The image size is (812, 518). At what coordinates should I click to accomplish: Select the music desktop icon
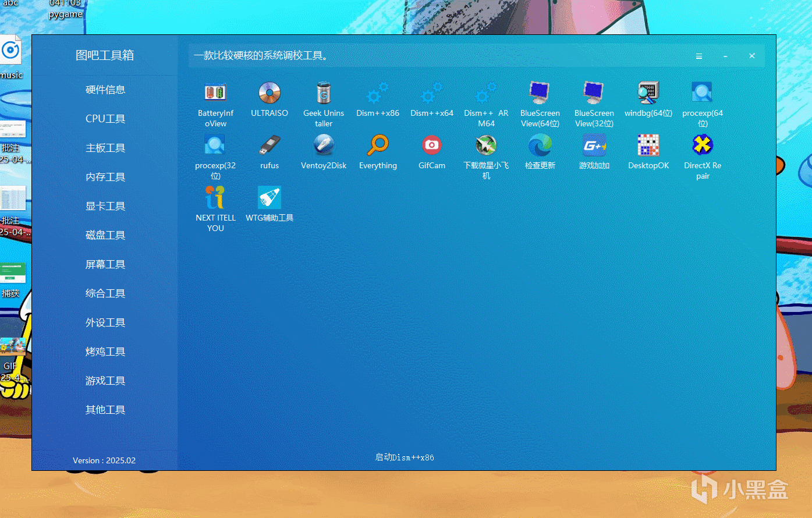point(11,58)
